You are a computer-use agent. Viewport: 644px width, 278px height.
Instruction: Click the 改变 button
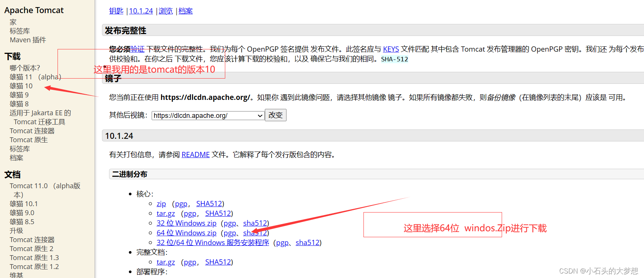click(x=276, y=115)
